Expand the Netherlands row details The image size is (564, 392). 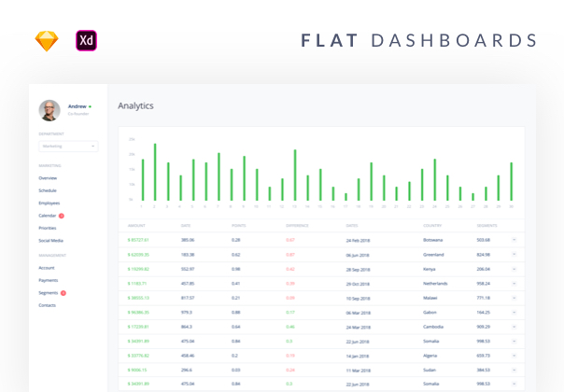click(x=513, y=283)
